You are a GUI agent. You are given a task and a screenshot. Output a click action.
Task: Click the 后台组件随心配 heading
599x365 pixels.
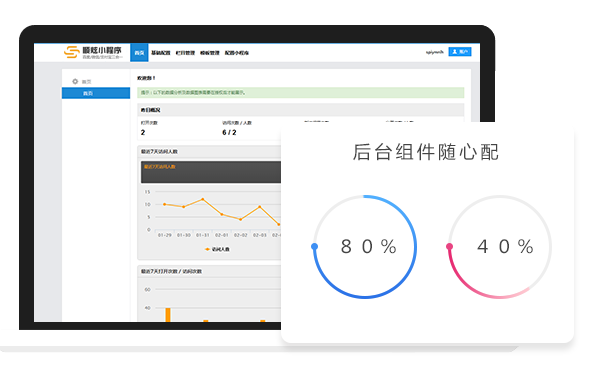426,152
